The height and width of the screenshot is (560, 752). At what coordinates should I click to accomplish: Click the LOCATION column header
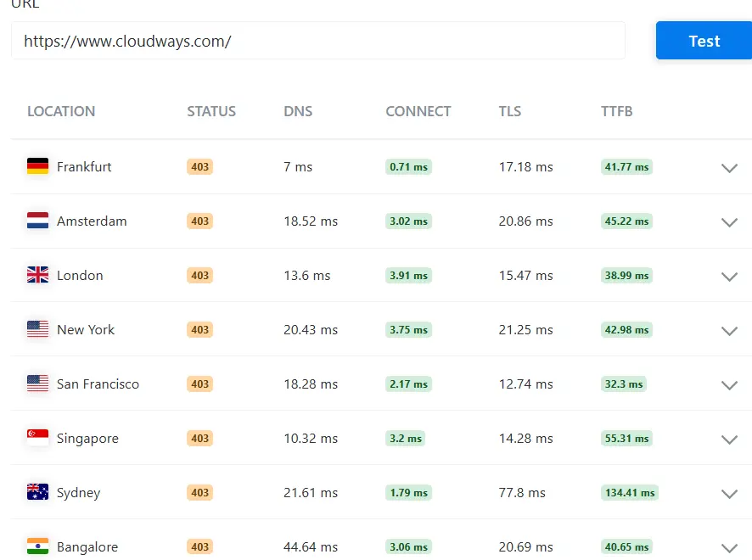(x=60, y=111)
